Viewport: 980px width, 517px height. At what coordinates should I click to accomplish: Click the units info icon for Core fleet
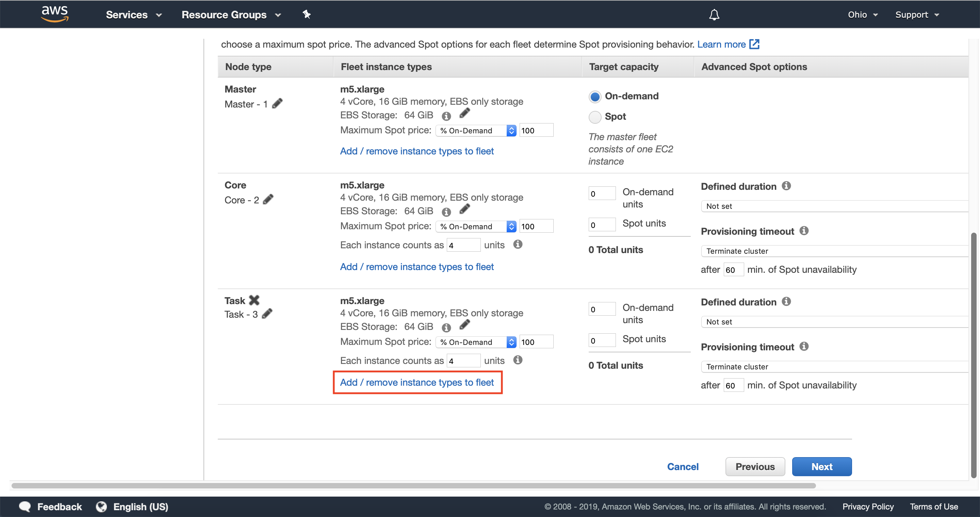517,245
